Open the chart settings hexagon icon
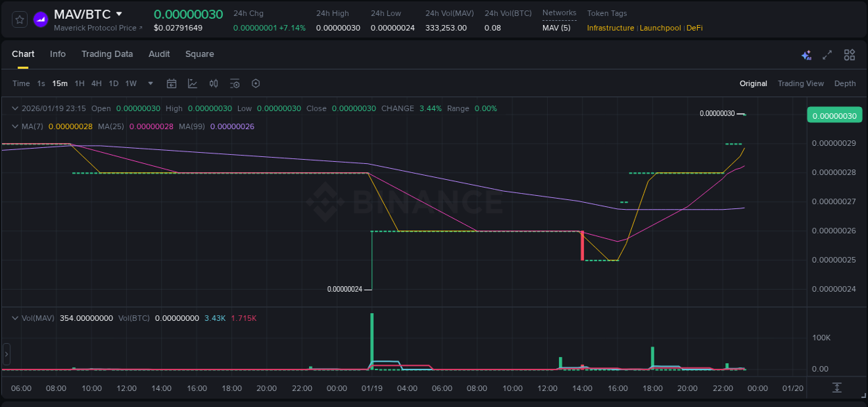Screen dimensions: 868x407 coord(256,83)
